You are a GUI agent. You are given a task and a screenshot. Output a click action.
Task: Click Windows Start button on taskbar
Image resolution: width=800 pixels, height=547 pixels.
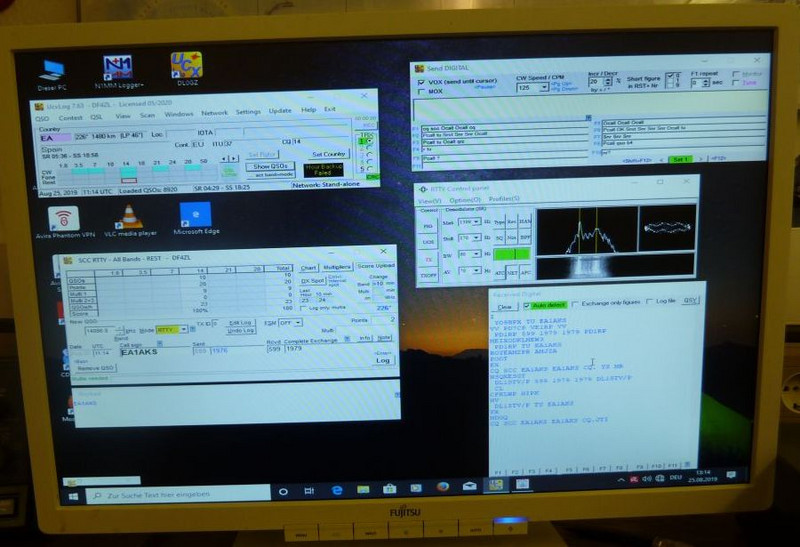click(73, 495)
